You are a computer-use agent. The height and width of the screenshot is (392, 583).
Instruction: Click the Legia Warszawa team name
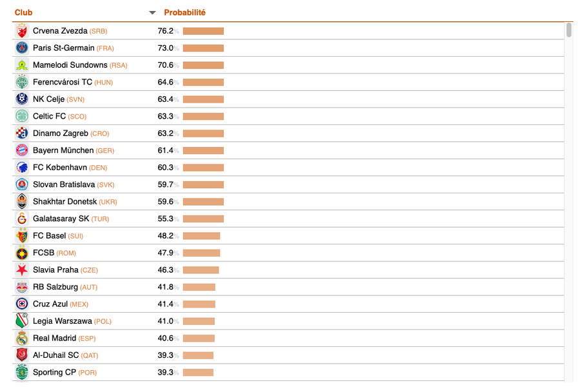point(62,321)
